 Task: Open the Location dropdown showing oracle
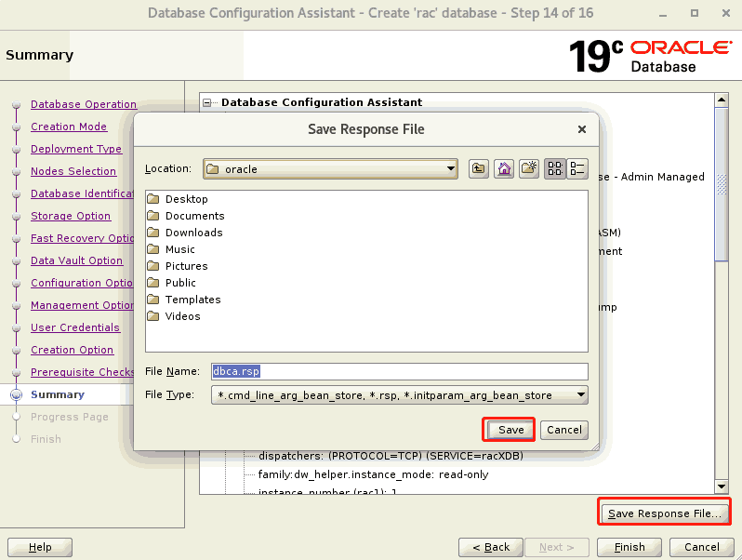(x=330, y=169)
